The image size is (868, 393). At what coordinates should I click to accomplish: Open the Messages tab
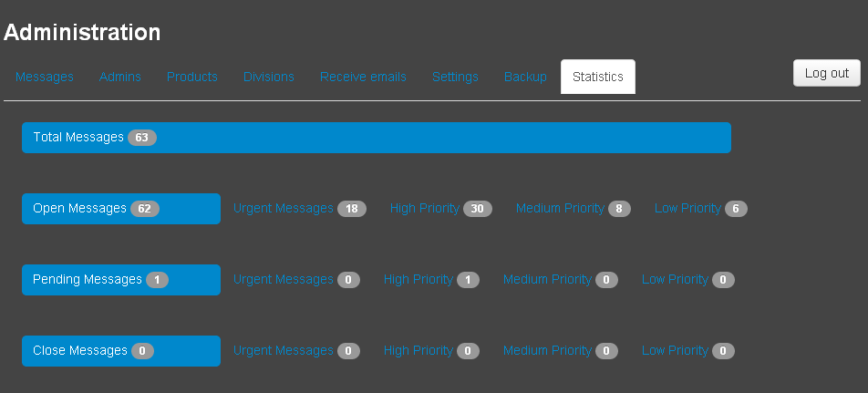pos(45,77)
